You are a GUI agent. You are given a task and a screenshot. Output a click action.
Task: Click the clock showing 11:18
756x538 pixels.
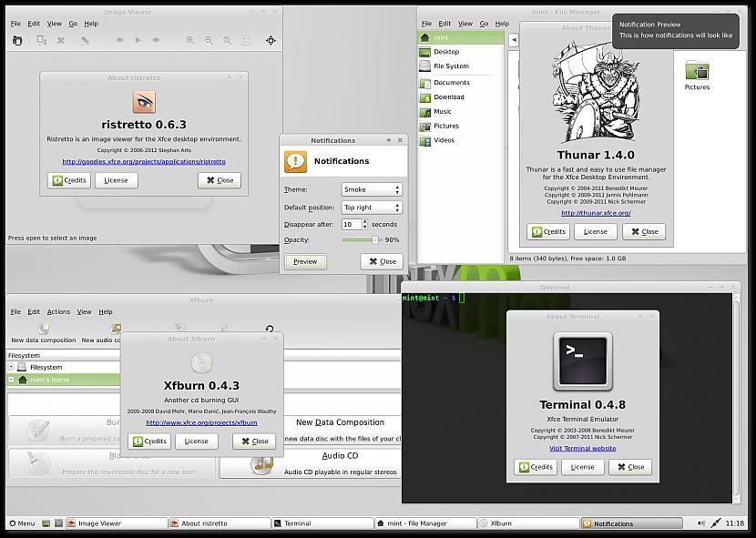(735, 523)
